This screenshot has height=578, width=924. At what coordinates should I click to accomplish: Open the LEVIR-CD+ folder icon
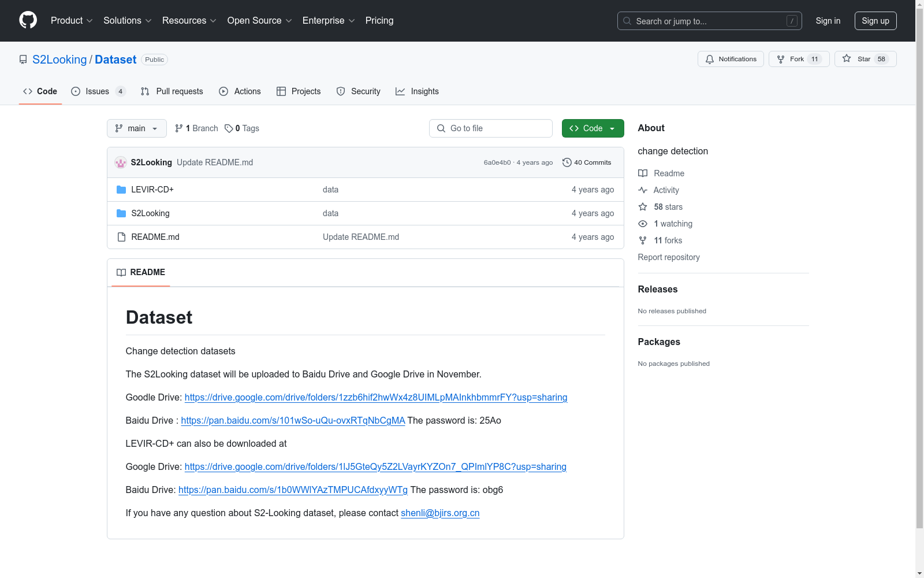click(121, 190)
